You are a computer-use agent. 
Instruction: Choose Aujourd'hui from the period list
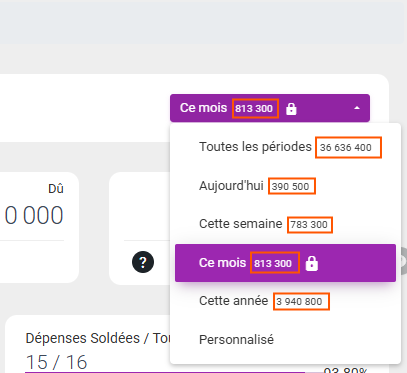click(x=285, y=186)
